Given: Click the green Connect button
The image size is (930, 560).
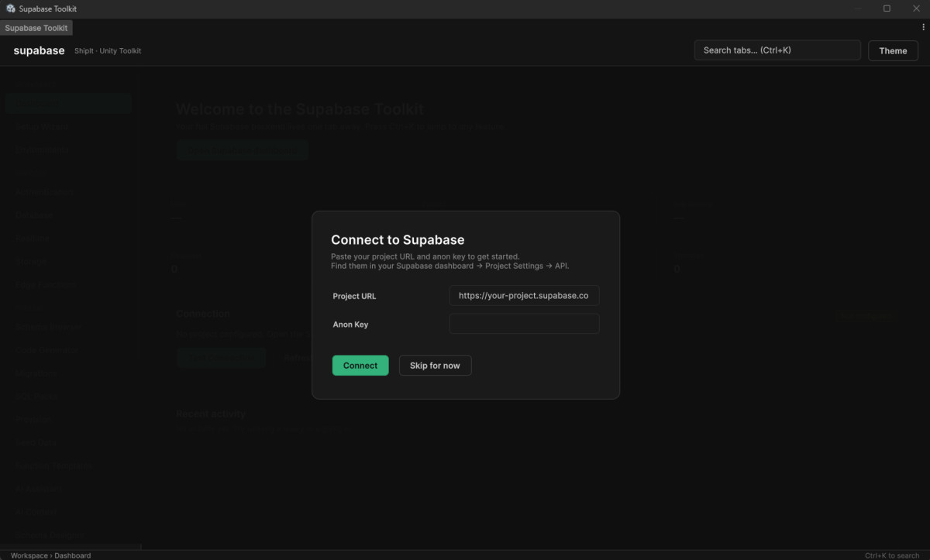Looking at the screenshot, I should (360, 366).
